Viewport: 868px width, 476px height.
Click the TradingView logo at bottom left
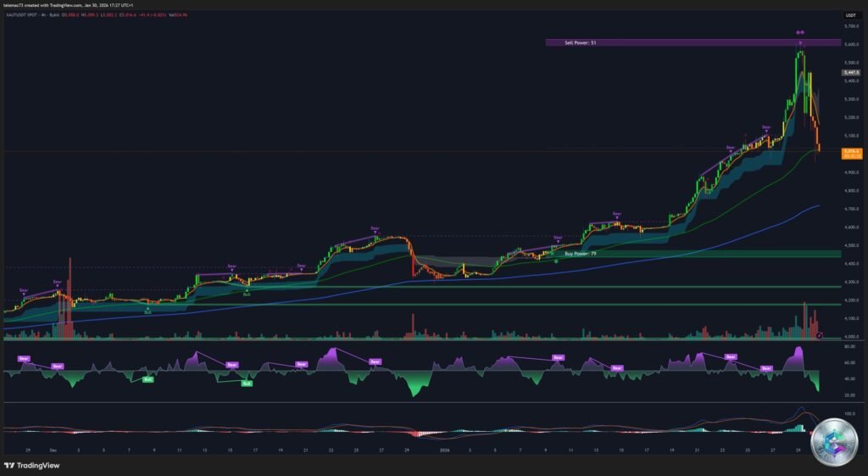[32, 465]
